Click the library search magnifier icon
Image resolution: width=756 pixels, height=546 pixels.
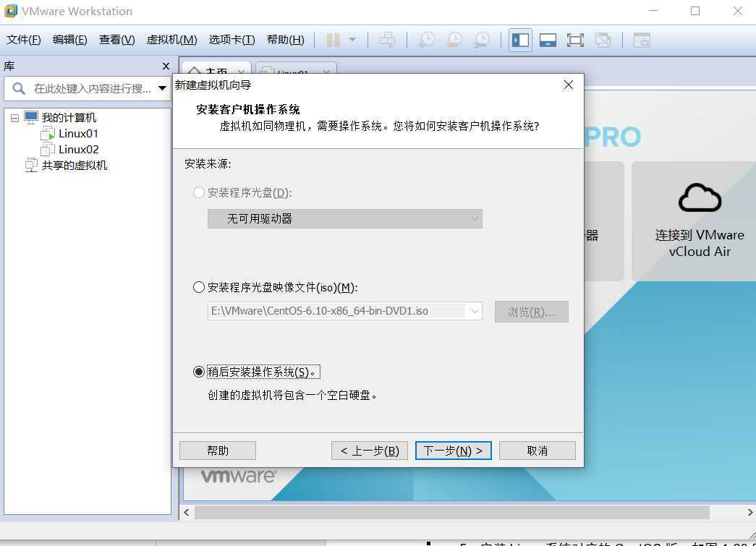[19, 89]
